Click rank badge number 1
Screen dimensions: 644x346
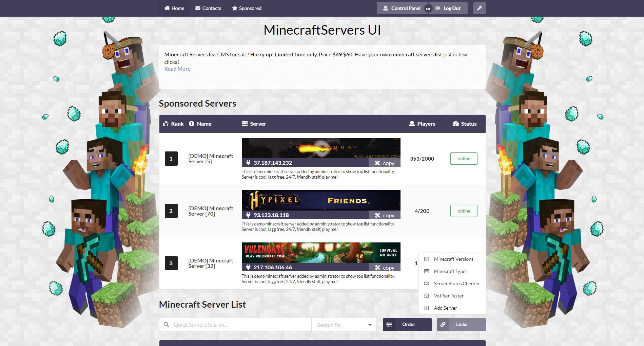pos(171,159)
